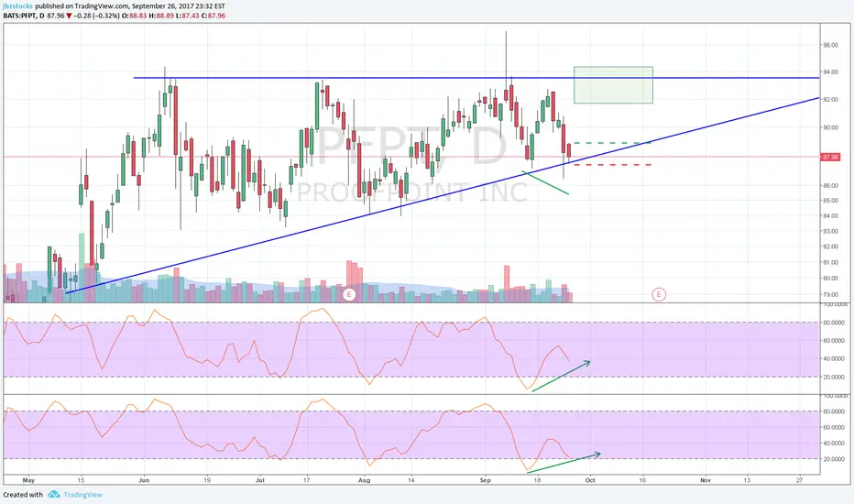Click the earnings E marker near August

point(349,295)
